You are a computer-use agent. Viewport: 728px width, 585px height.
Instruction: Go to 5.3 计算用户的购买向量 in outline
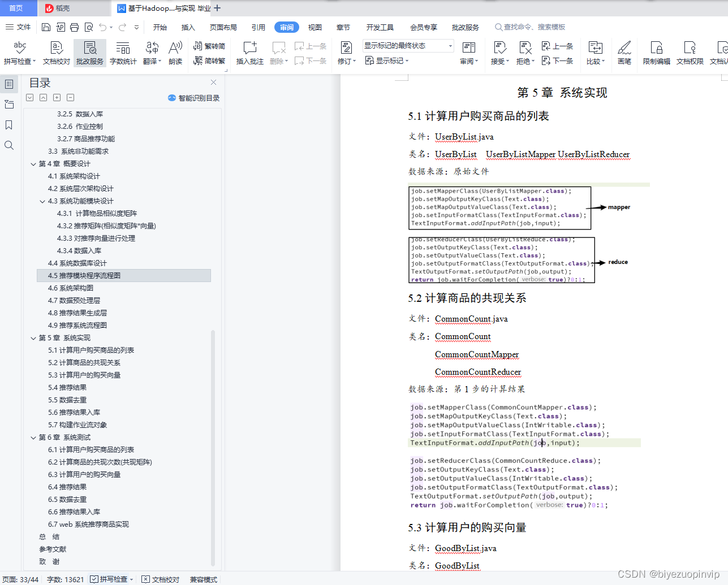click(84, 375)
